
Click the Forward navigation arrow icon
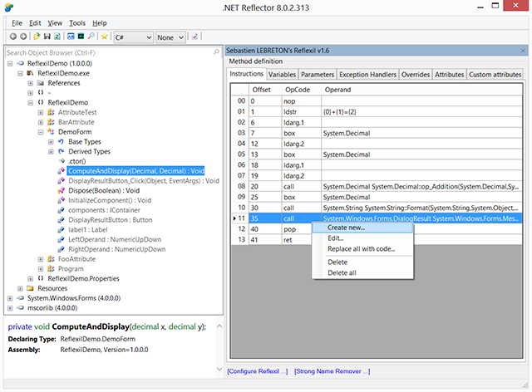point(23,37)
